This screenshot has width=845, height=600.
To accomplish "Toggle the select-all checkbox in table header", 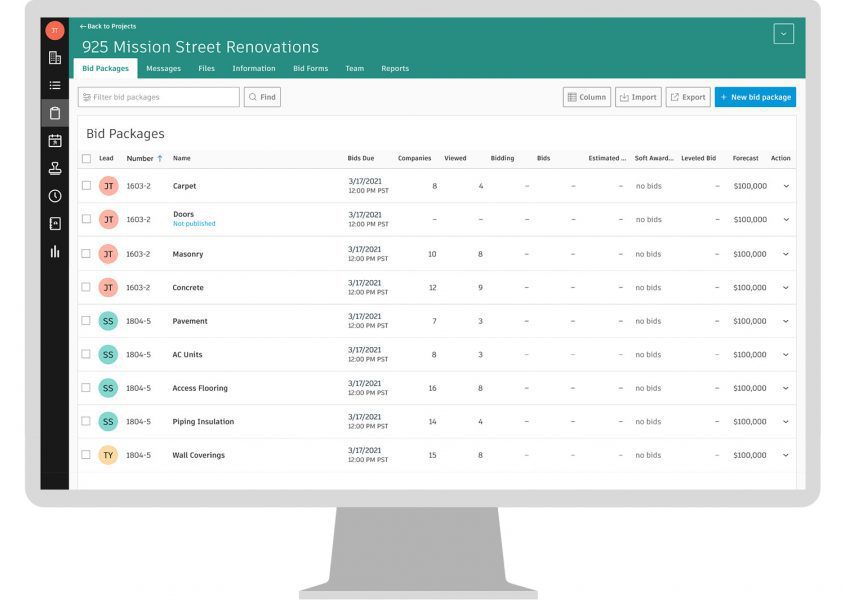I will (x=86, y=158).
